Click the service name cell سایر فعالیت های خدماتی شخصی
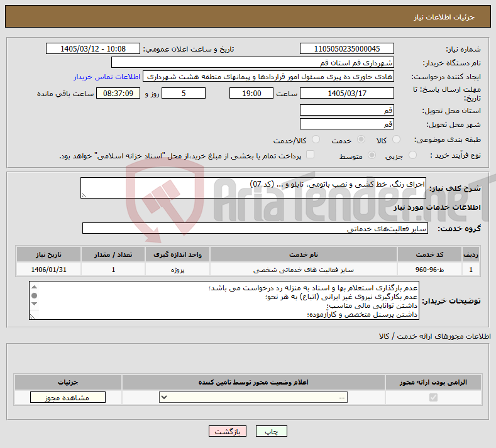 [x=304, y=270]
